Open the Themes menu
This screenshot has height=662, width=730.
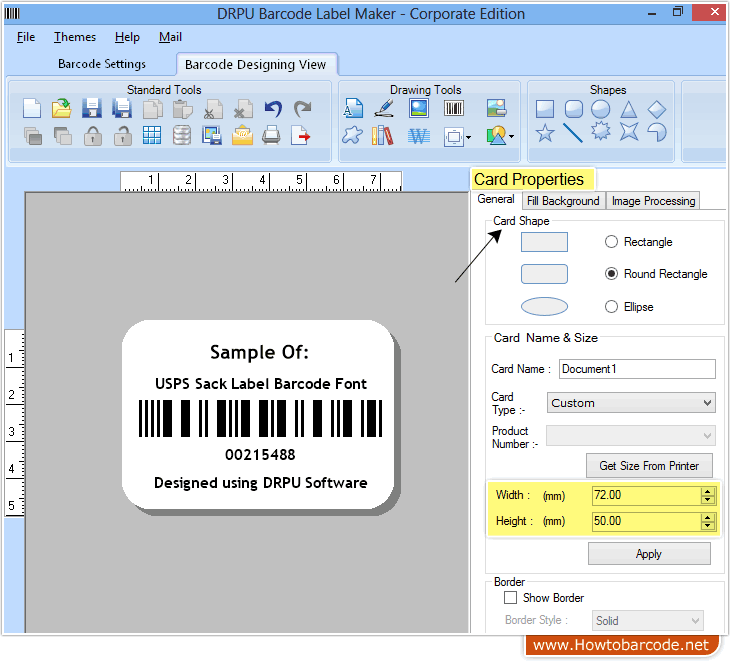(x=74, y=37)
